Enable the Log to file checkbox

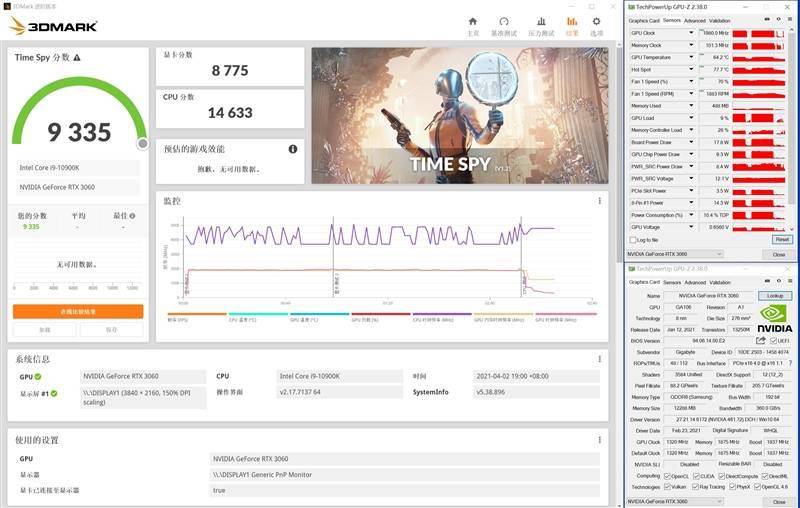[633, 240]
